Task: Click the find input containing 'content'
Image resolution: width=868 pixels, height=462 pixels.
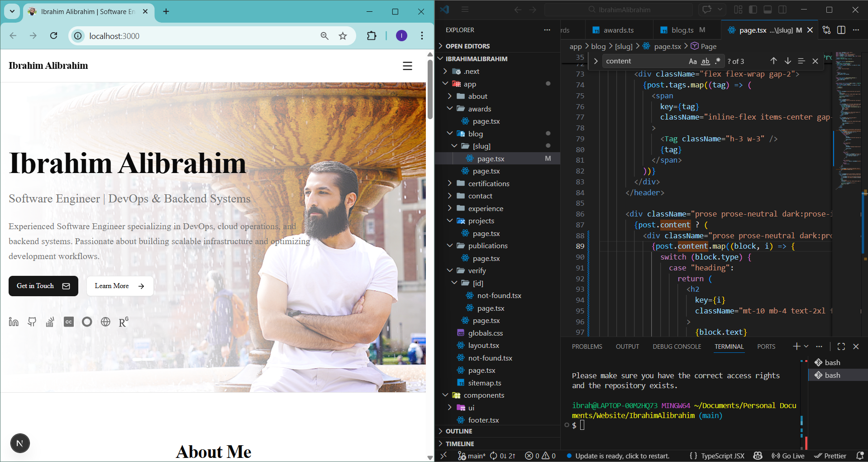Action: point(643,61)
